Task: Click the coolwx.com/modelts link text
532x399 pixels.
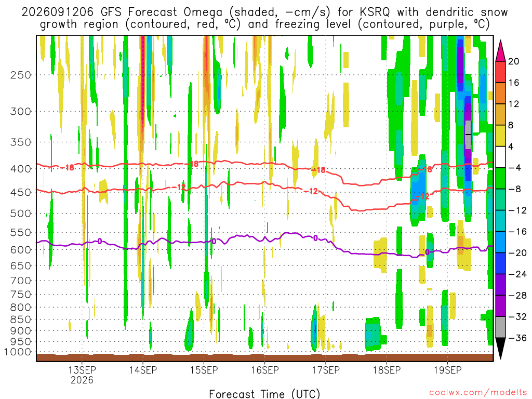Action: click(478, 393)
